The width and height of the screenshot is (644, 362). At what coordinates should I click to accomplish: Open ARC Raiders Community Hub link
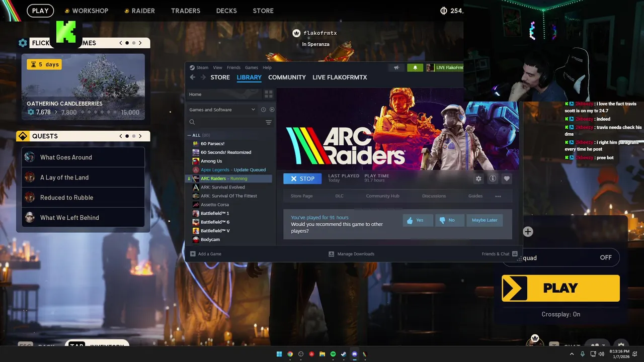[382, 196]
